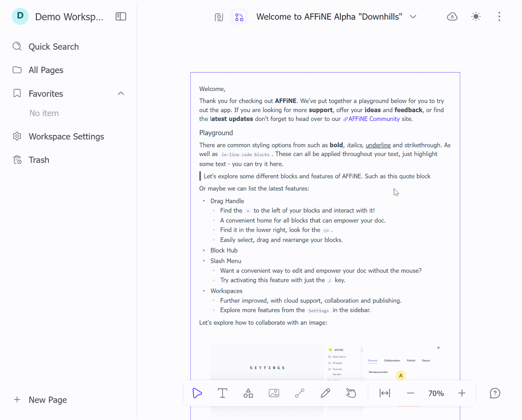The height and width of the screenshot is (420, 522).
Task: Click the underlined word 'underline'
Action: [378, 145]
